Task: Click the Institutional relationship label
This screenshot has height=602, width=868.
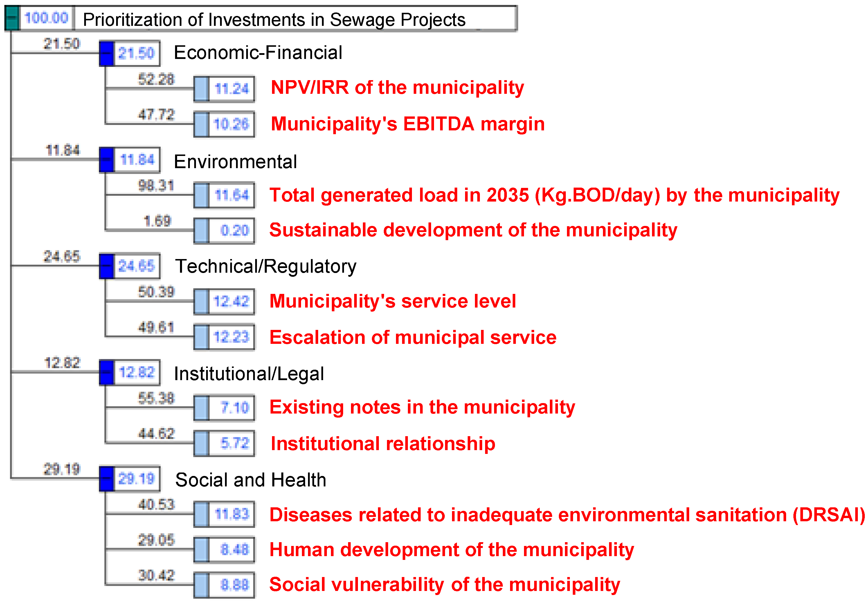Action: 383,443
